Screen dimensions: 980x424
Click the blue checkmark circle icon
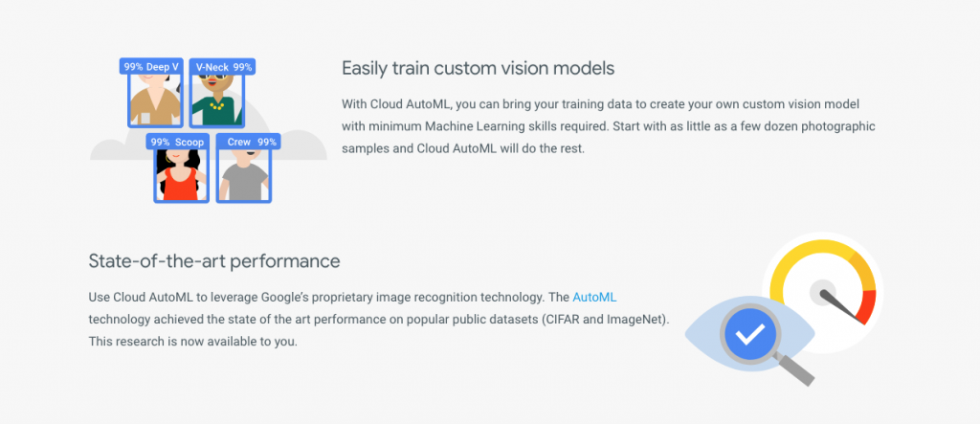click(751, 334)
